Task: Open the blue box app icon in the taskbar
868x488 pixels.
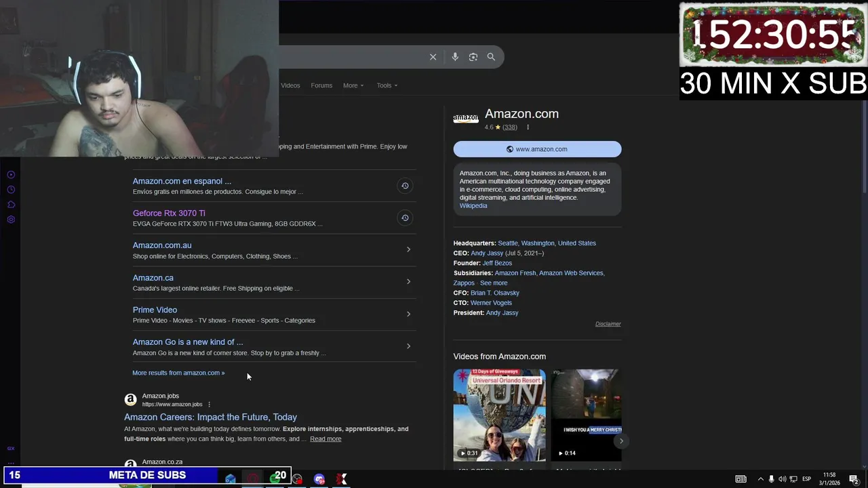Action: coord(231,479)
